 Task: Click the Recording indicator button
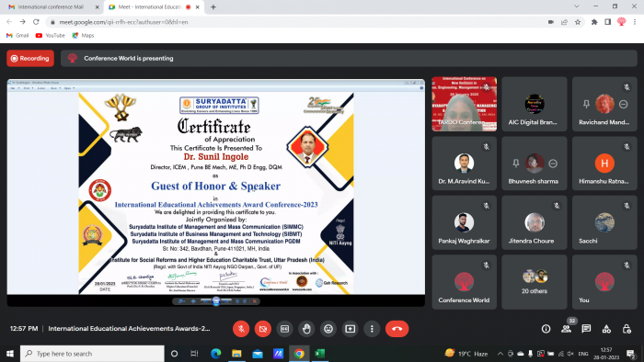pyautogui.click(x=30, y=58)
